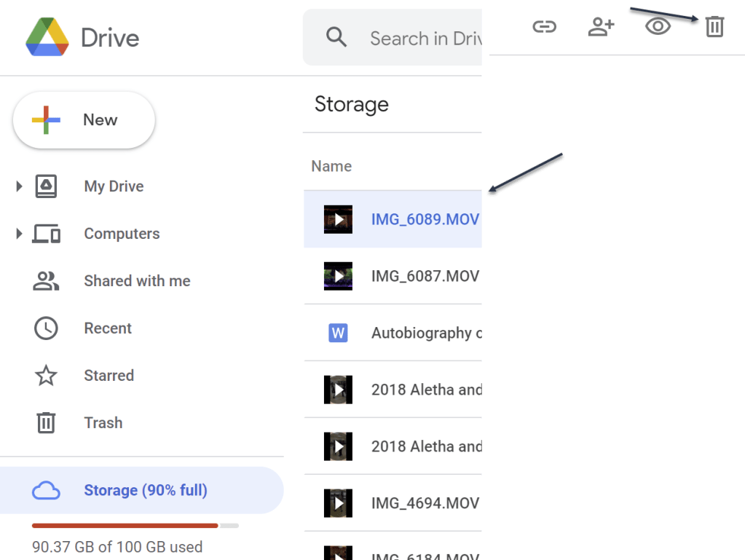Open Shared with me

[137, 281]
